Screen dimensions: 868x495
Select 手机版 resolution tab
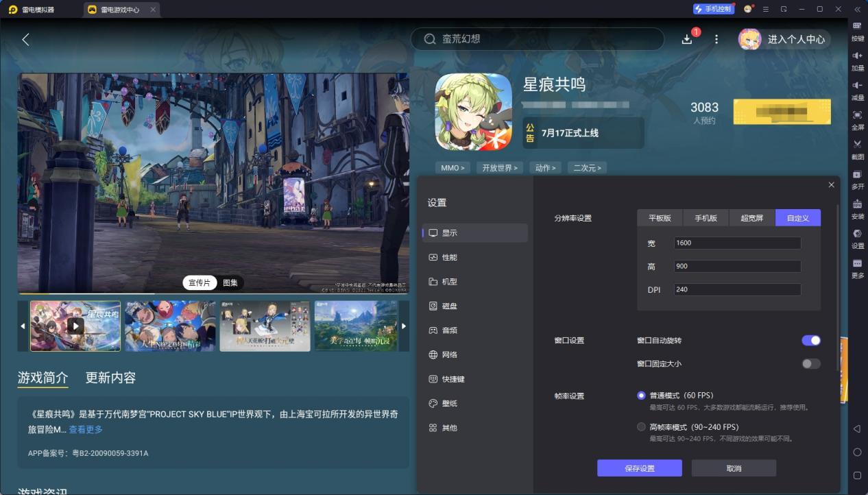click(x=706, y=218)
